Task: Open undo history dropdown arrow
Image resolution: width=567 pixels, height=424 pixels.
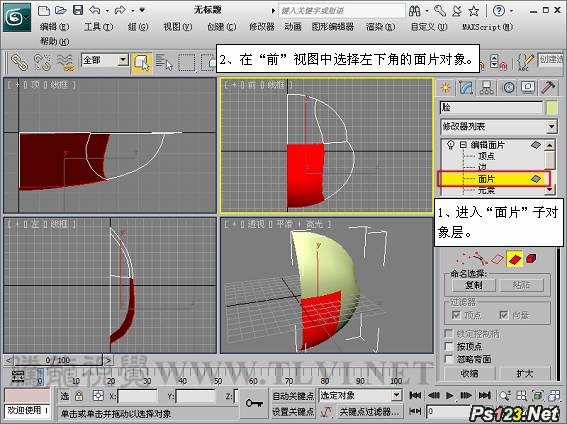Action: pyautogui.click(x=107, y=11)
